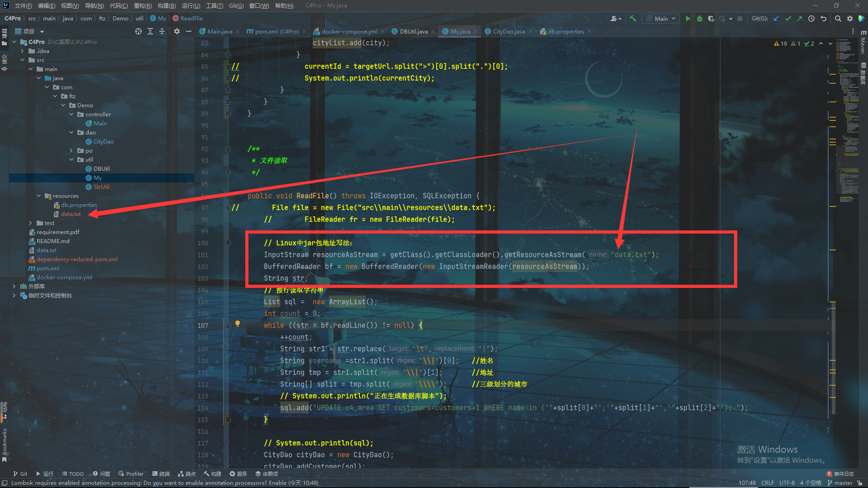
Task: Expand the .idea folder
Action: pyautogui.click(x=23, y=51)
